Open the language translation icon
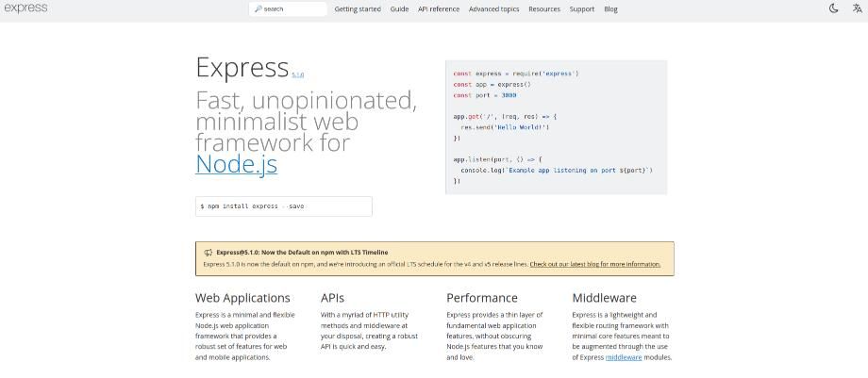 [x=855, y=8]
